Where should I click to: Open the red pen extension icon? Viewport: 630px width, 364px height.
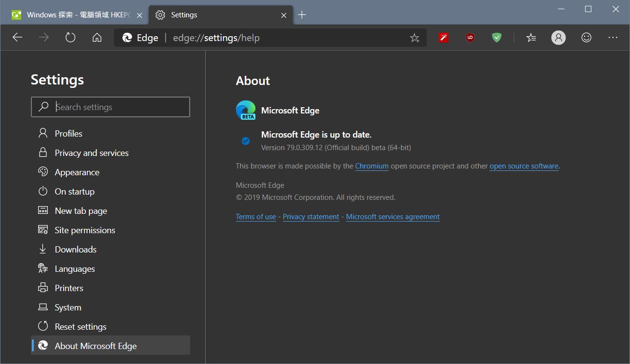pos(444,37)
